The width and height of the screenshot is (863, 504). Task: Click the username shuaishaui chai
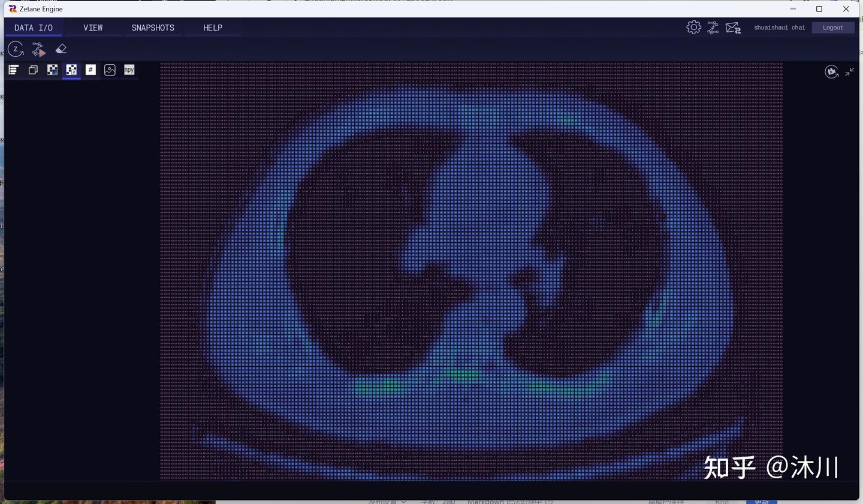pos(779,27)
